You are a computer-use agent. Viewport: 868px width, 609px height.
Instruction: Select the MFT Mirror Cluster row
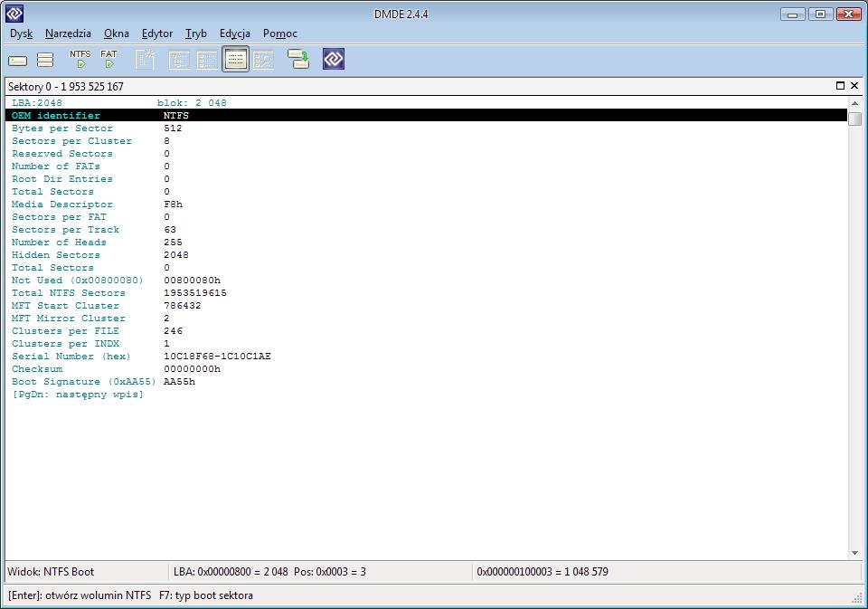pos(426,319)
